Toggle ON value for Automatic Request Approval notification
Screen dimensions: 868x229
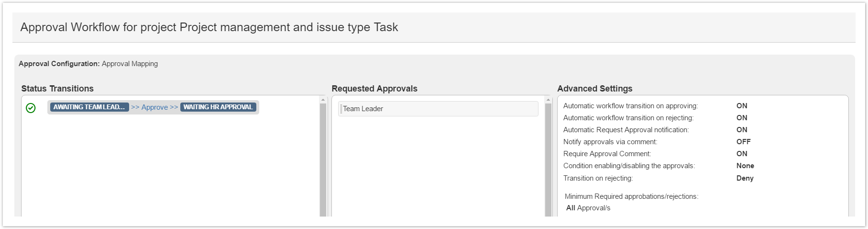(742, 130)
